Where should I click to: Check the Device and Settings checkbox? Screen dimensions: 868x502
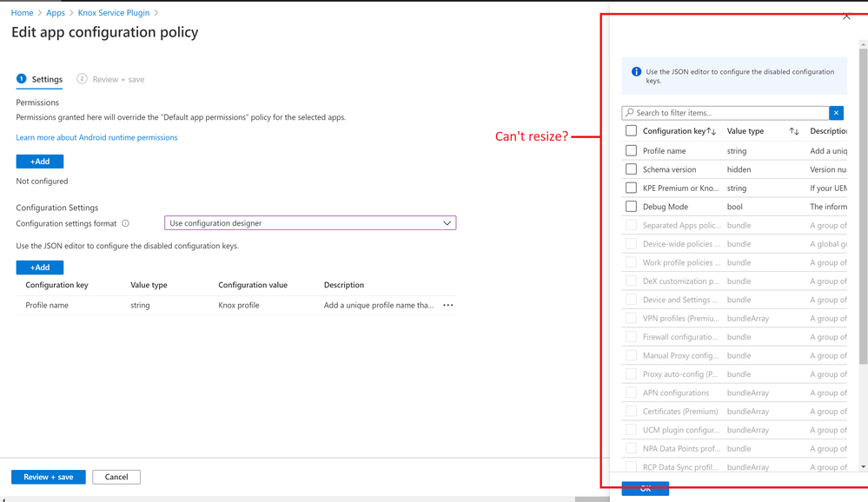tap(631, 300)
